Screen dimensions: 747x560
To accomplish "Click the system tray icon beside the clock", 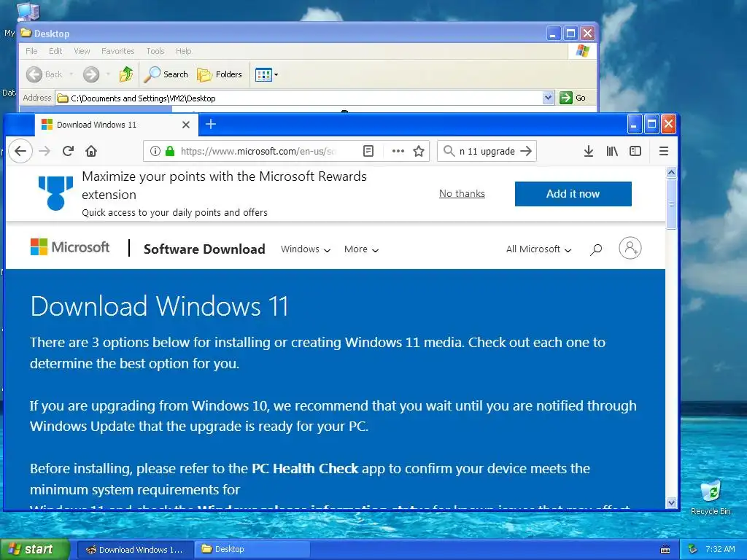I will [693, 550].
